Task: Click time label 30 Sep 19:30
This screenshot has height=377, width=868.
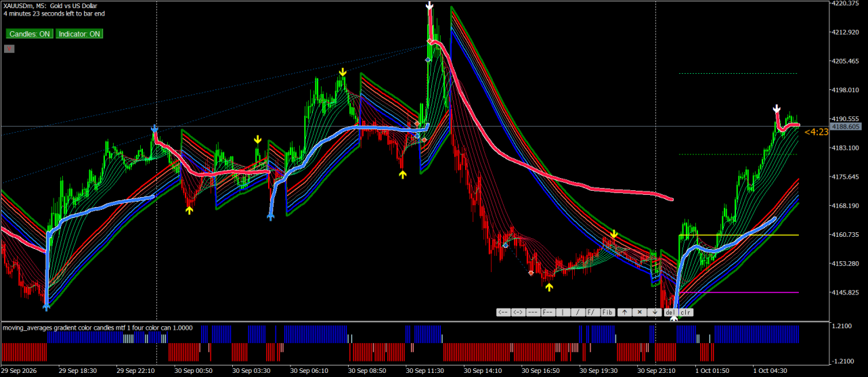Action: [599, 371]
